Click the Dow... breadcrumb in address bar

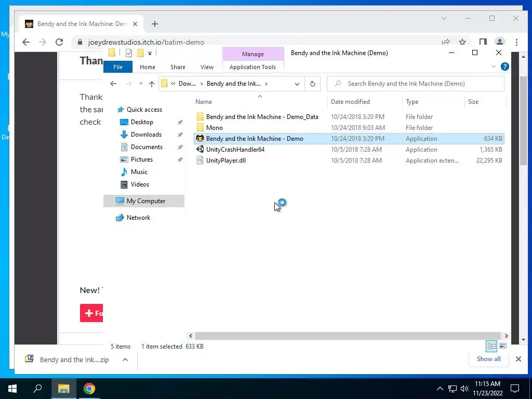[x=187, y=84]
